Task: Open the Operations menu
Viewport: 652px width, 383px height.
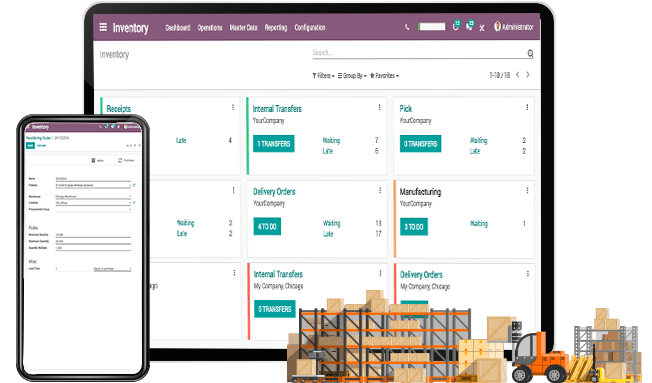Action: 210,27
